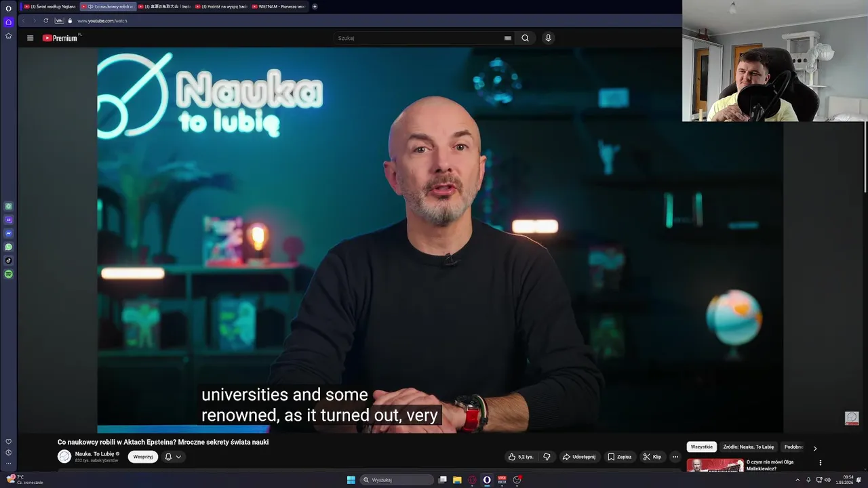Open notification bell dropdown for channel
Screen dimensions: 868x488
tap(173, 457)
